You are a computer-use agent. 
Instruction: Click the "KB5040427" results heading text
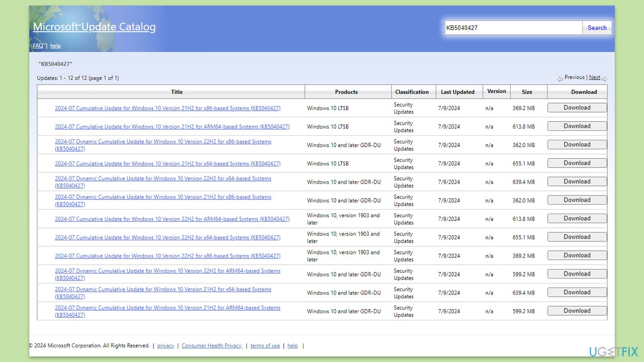click(x=55, y=64)
